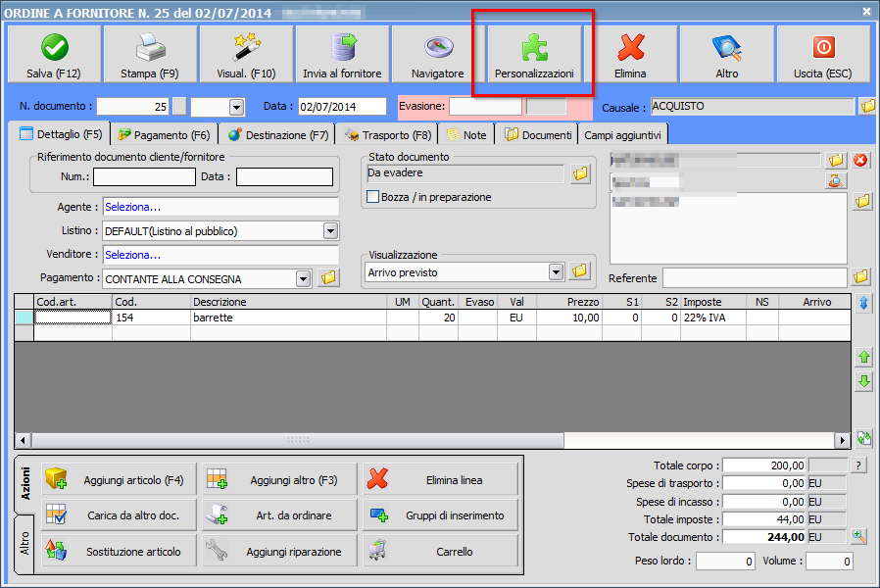Open folder icon beside Visualizzazione dropdown

[x=580, y=271]
